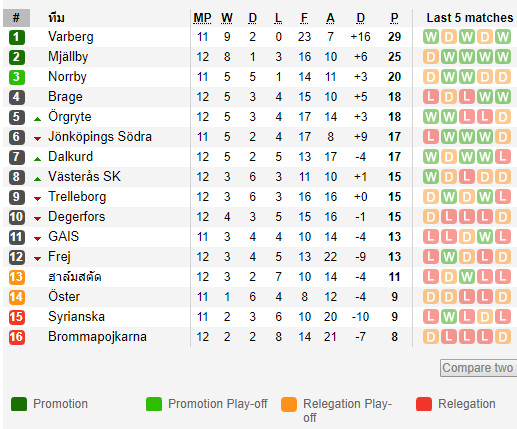Click the red rank 16 badge for Brommapojkarna
Screen dimensions: 517x429
(17, 337)
